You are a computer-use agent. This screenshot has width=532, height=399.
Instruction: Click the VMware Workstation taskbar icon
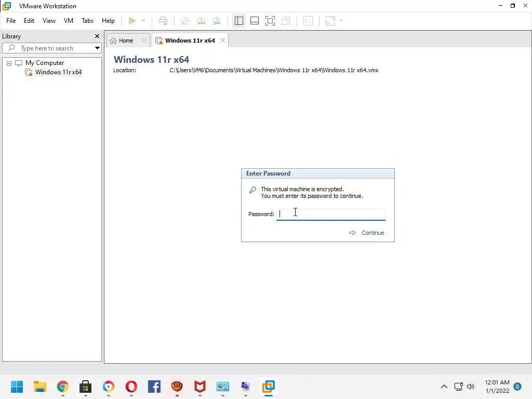(x=269, y=387)
